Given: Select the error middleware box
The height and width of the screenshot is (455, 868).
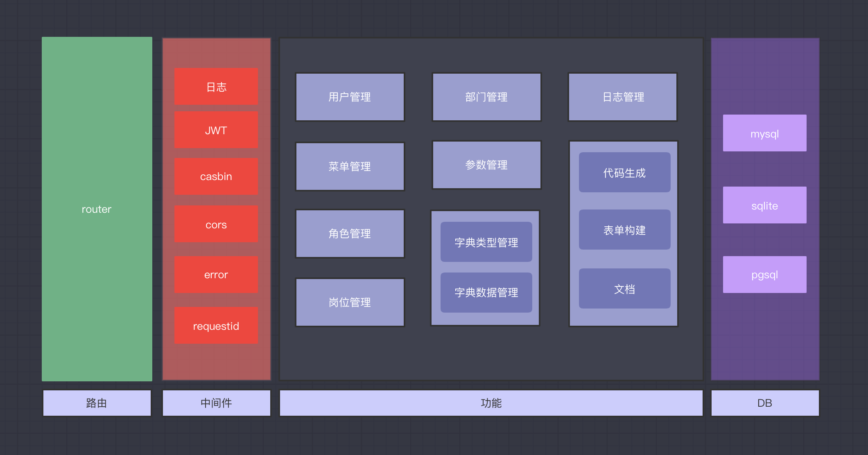Looking at the screenshot, I should pyautogui.click(x=216, y=275).
